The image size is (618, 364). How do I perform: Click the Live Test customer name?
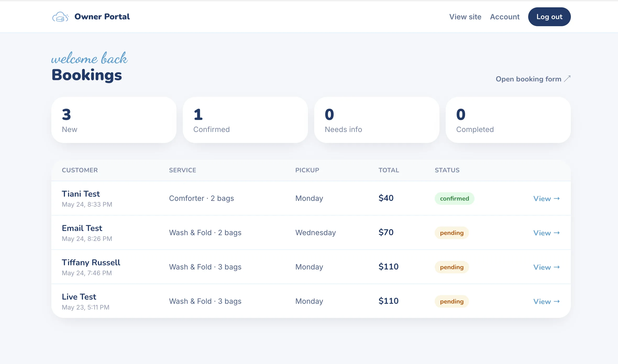[79, 297]
